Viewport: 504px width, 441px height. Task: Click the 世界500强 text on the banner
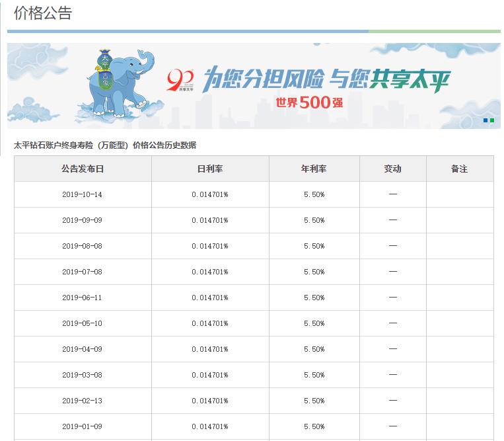309,102
